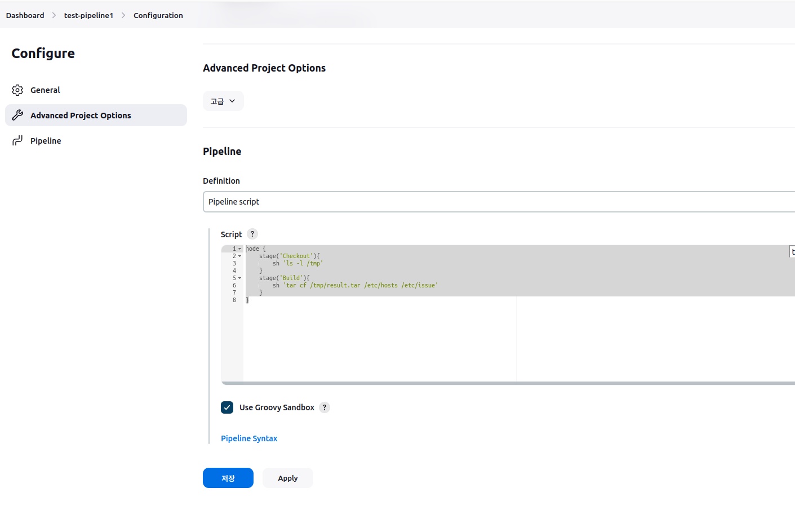795x532 pixels.
Task: Click chevron after test-pipeline1 breadcrumb
Action: click(123, 15)
